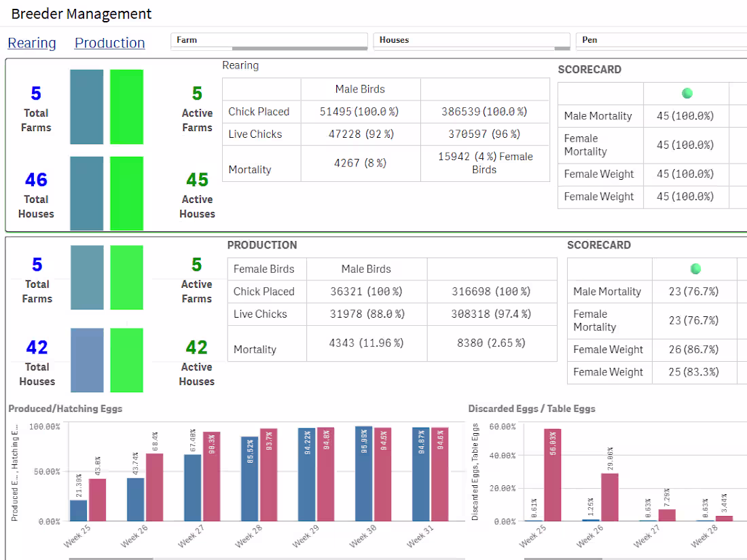The image size is (747, 560).
Task: Select the Male Mortality row in Rearing scorecard
Action: [600, 116]
